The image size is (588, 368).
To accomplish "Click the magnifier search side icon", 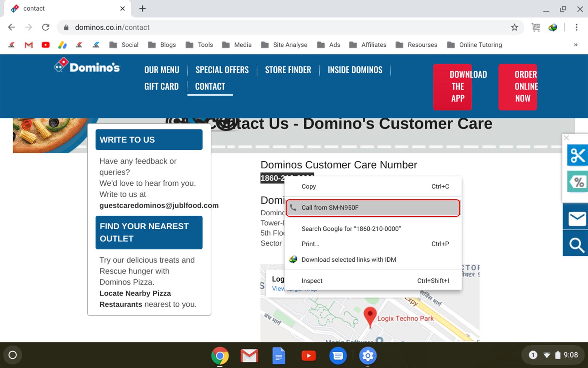I will [x=576, y=245].
